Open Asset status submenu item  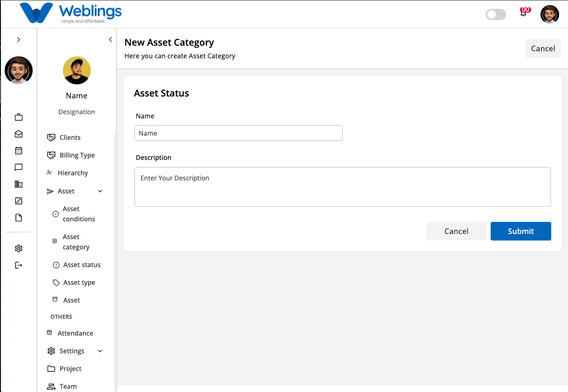coord(82,265)
